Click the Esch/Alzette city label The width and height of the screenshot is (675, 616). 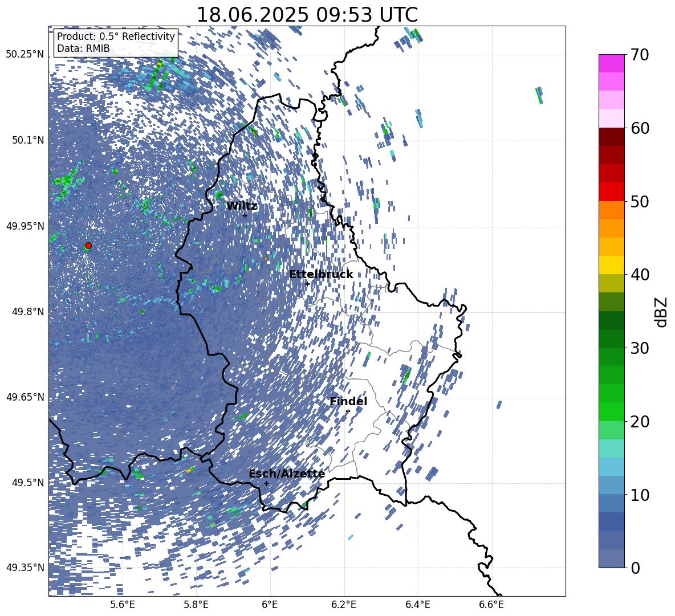[x=287, y=474]
